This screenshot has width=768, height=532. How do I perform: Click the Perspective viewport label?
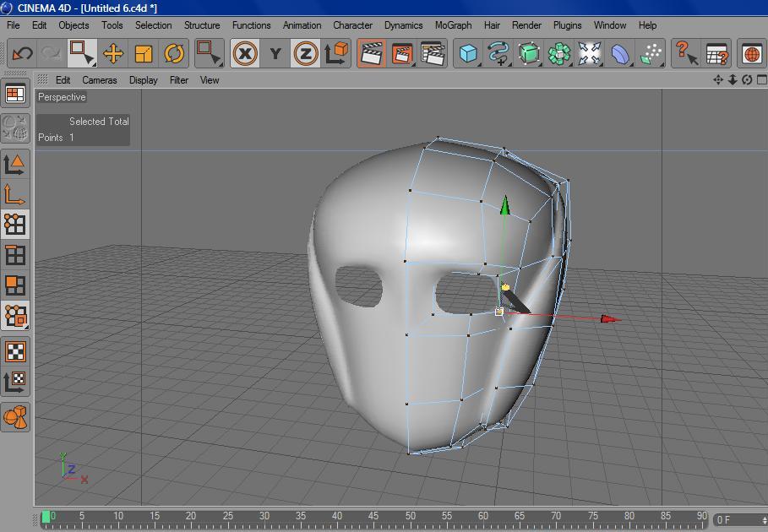62,97
